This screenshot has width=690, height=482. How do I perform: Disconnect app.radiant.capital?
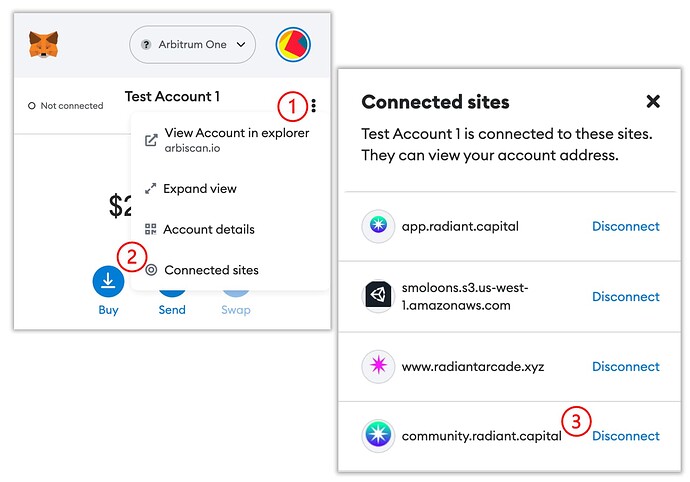(626, 226)
